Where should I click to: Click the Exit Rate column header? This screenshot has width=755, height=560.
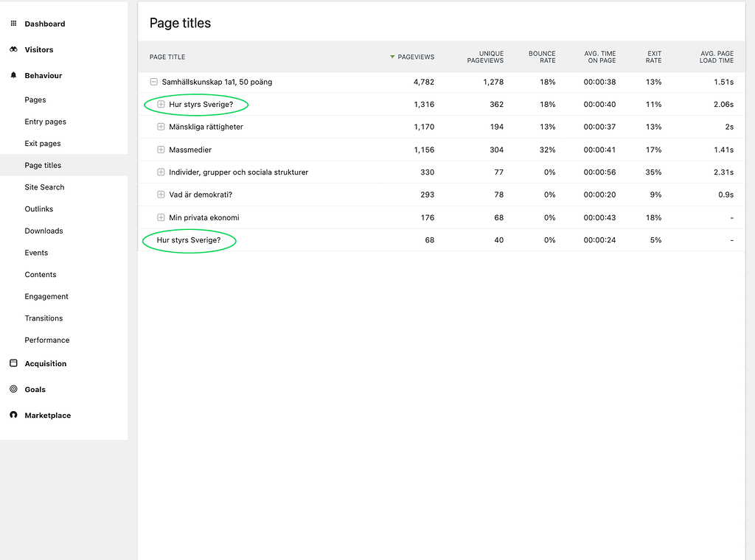pos(653,57)
